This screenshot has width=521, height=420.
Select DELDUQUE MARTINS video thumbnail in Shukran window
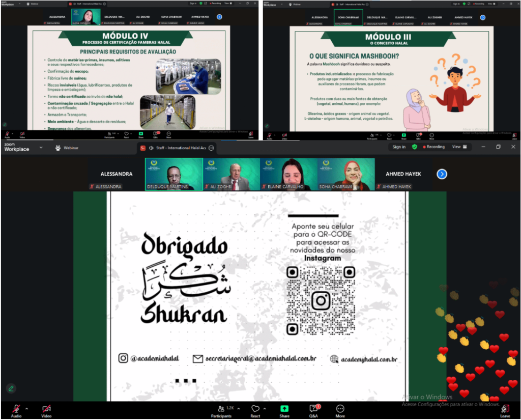click(x=174, y=174)
